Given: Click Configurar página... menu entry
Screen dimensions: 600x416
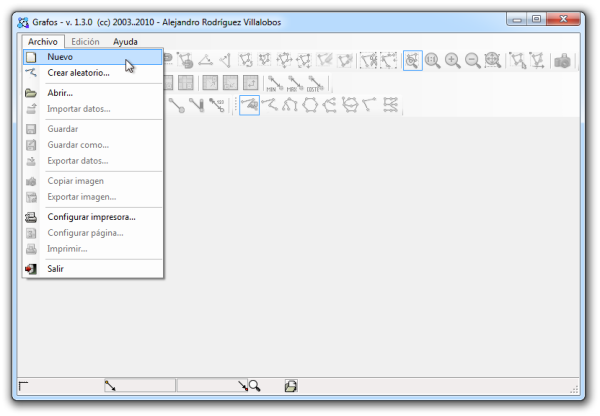Looking at the screenshot, I should point(93,233).
